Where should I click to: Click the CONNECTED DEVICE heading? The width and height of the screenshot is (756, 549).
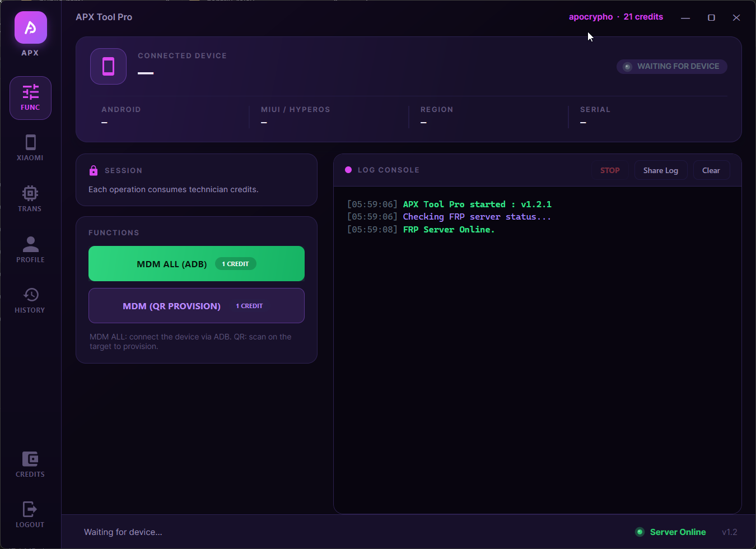[182, 56]
